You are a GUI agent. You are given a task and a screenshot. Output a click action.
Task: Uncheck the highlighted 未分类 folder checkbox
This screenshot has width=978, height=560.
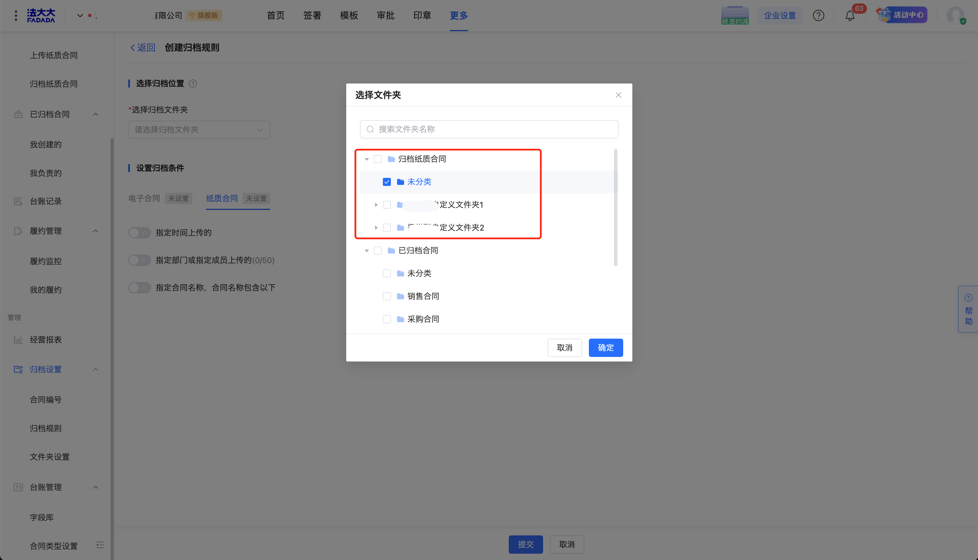(387, 182)
